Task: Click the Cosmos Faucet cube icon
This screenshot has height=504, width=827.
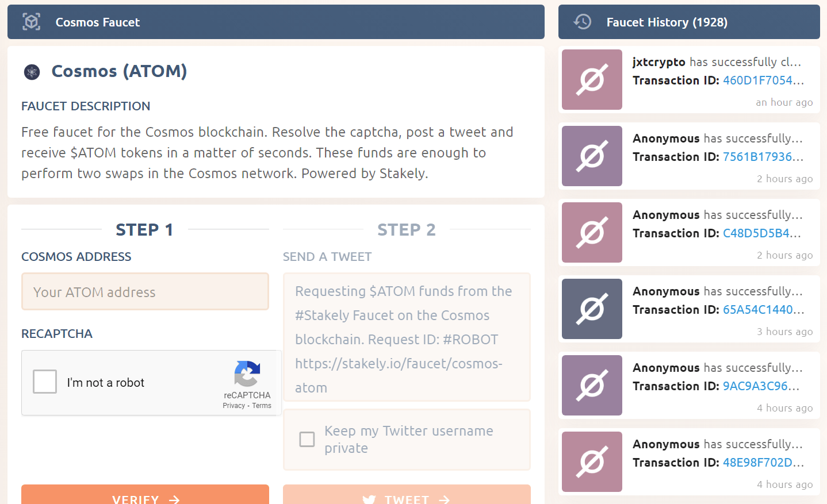Action: (x=32, y=22)
